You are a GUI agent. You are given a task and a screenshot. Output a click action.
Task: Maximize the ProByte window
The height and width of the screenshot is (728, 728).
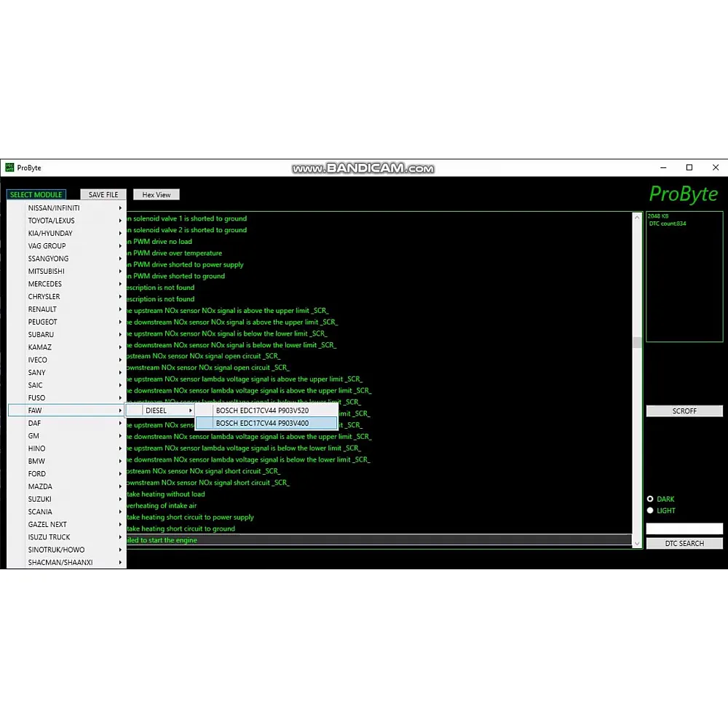pos(689,167)
